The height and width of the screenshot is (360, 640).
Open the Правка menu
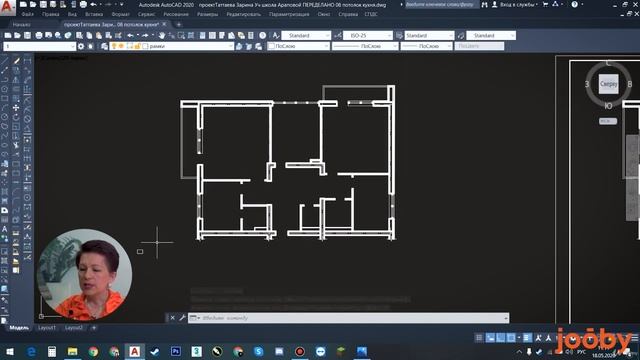50,14
